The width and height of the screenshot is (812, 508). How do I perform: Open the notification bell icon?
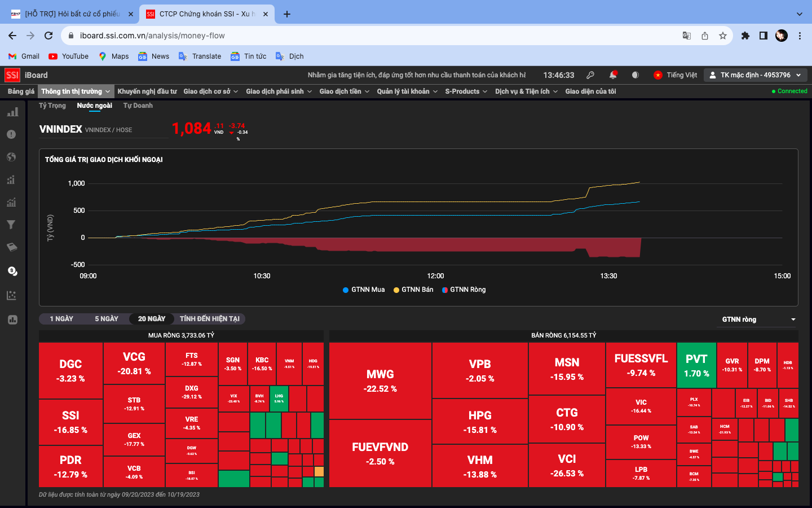coord(613,75)
